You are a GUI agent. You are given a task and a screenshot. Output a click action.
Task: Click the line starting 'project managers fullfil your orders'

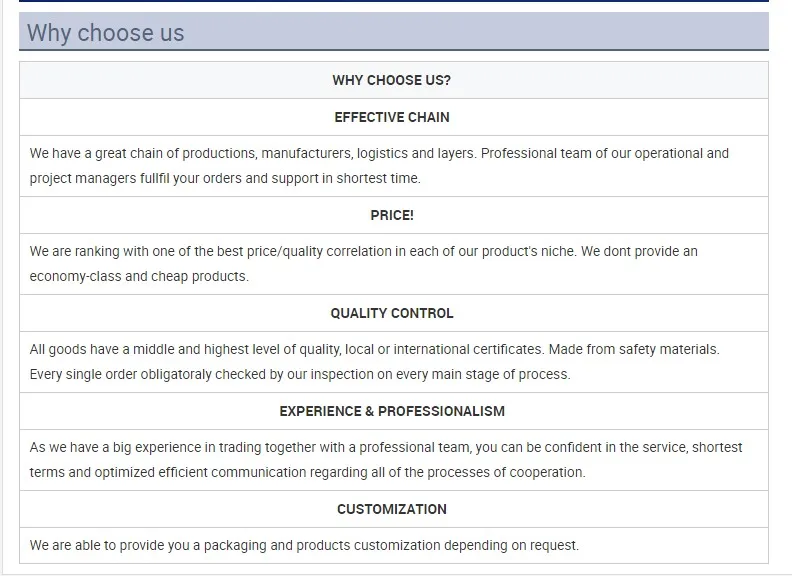tap(225, 179)
